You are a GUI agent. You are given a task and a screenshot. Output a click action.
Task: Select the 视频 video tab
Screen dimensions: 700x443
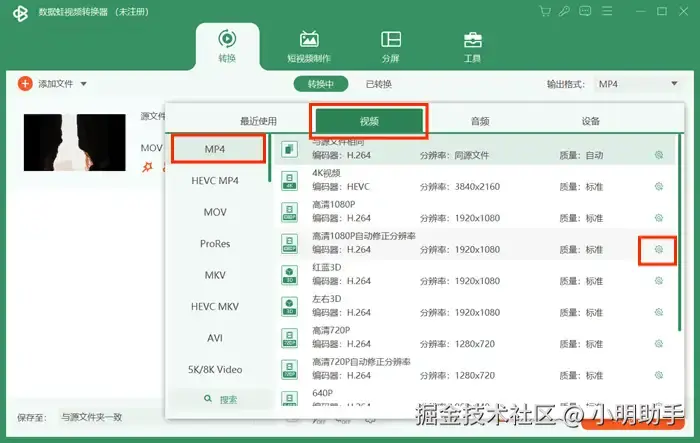369,121
